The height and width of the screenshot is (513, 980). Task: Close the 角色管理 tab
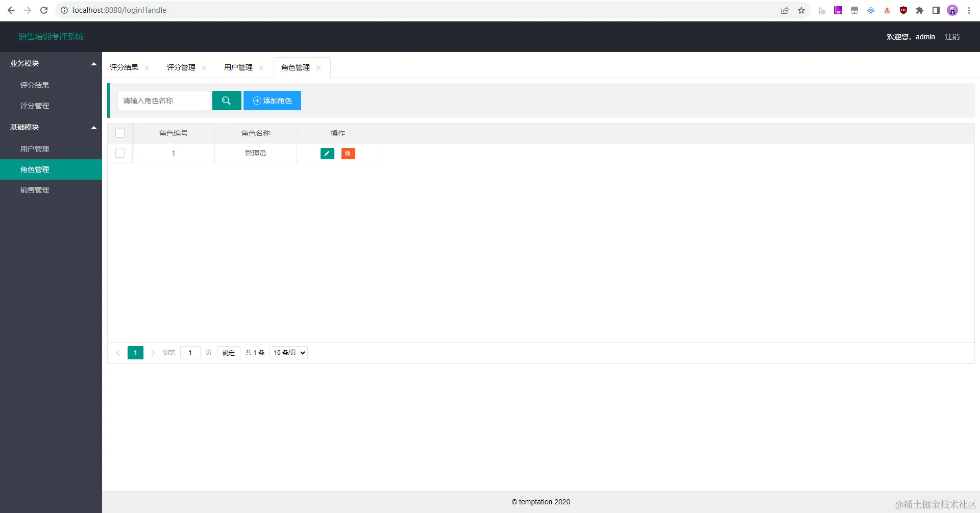tap(318, 67)
